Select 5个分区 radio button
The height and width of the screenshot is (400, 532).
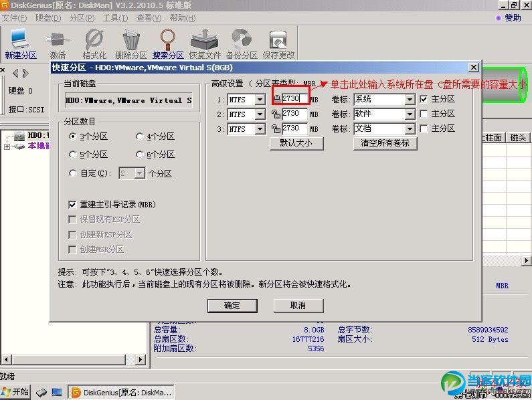click(72, 155)
